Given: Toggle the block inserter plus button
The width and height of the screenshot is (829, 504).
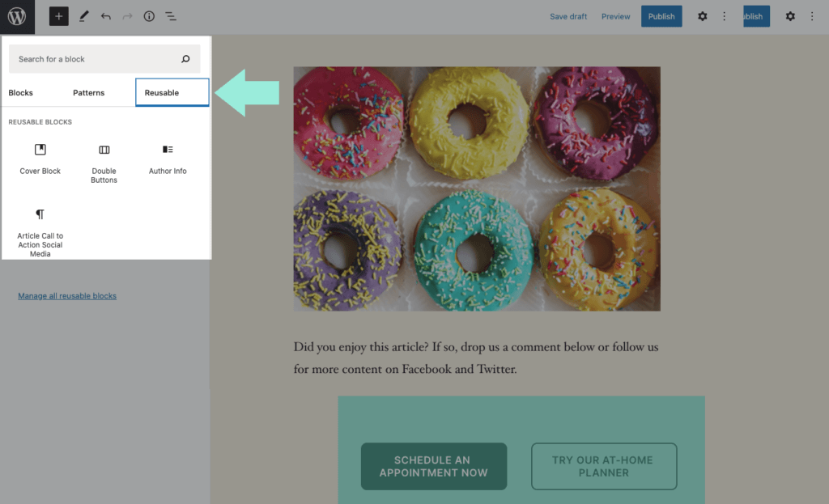Looking at the screenshot, I should tap(58, 16).
